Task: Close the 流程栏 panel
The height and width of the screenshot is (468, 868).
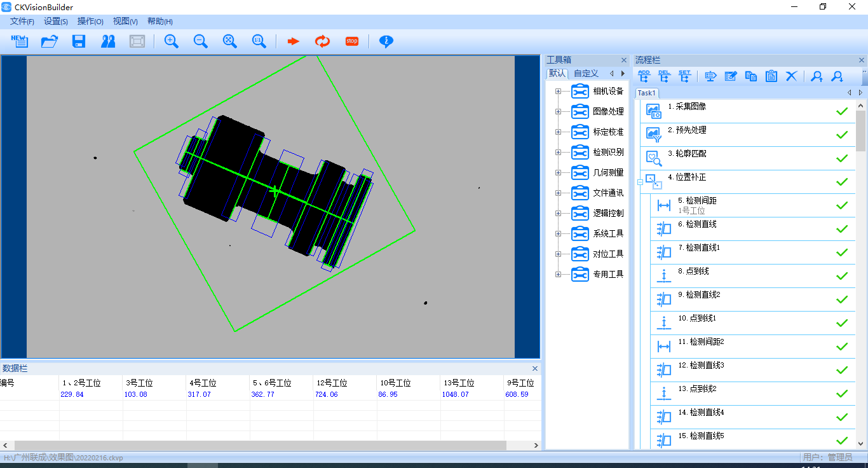Action: 862,60
